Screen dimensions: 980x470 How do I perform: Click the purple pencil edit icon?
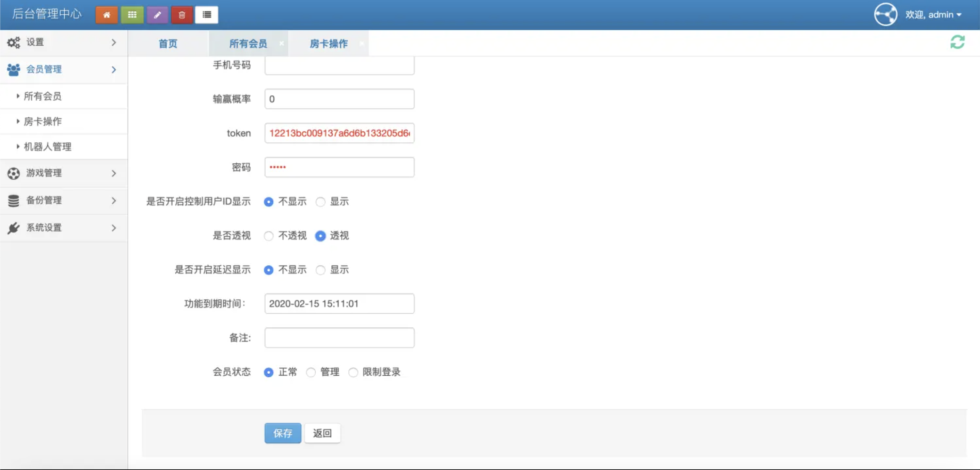[157, 15]
